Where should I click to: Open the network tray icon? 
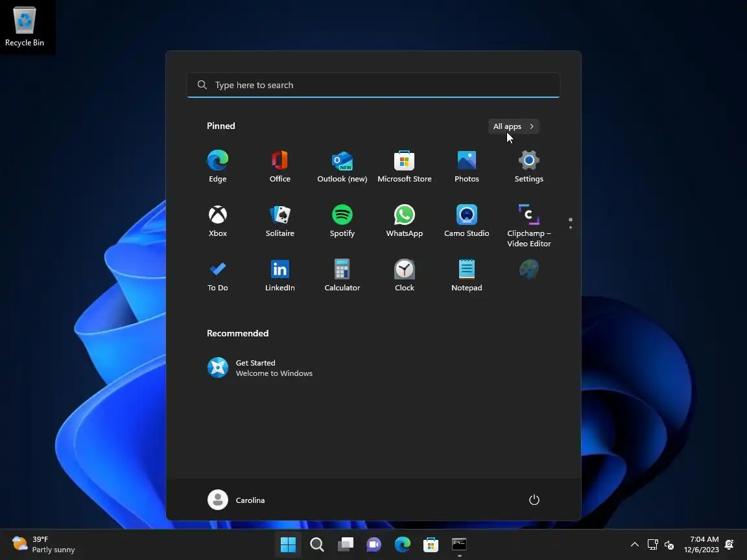653,544
